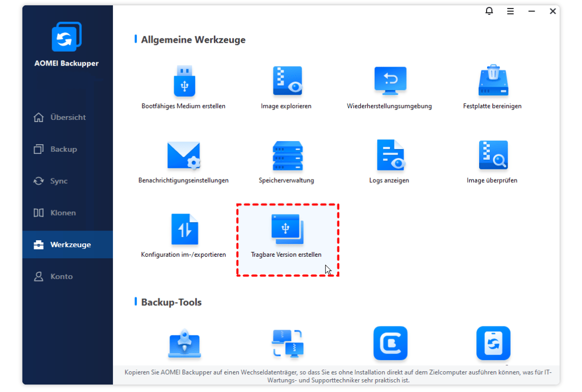The width and height of the screenshot is (582, 392).
Task: Open the hamburger menu in title bar
Action: tap(511, 11)
